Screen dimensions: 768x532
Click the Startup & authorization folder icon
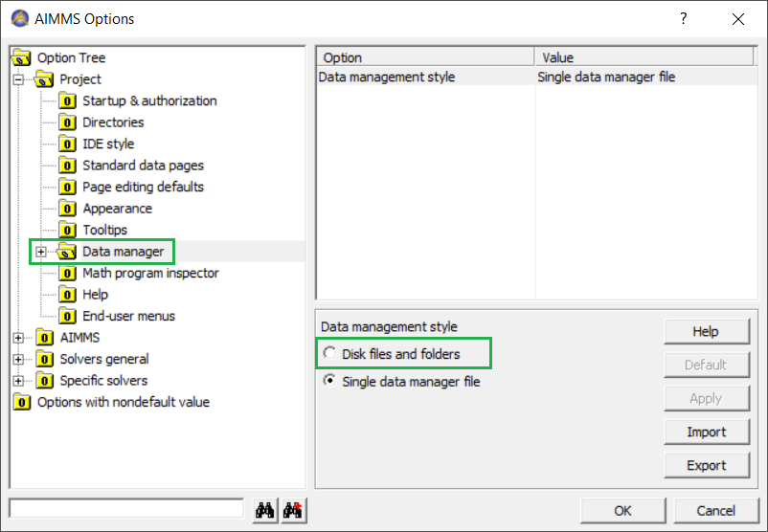(67, 100)
